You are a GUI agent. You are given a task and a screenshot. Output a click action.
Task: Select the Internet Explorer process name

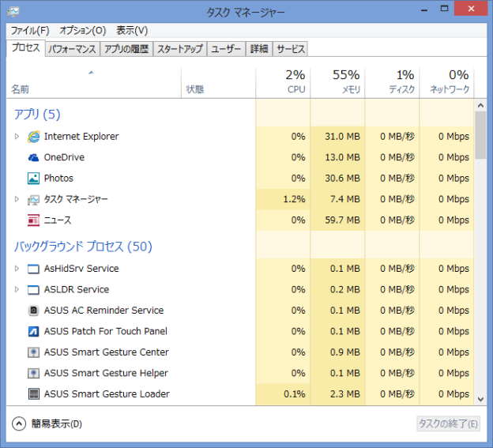[x=81, y=137]
